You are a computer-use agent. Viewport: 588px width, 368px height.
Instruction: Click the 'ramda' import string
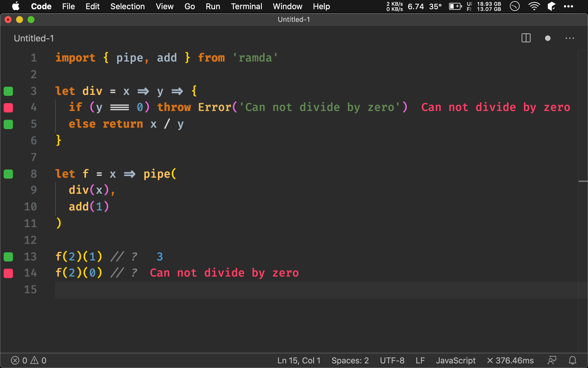[255, 58]
